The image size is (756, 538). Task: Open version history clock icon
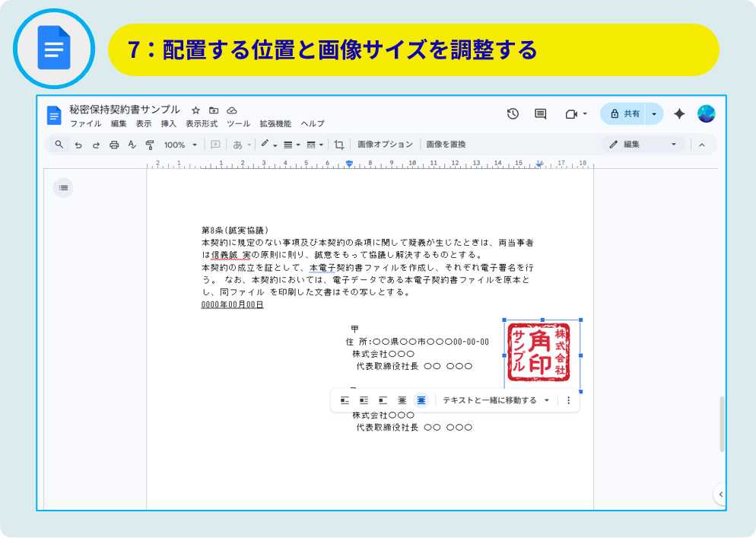coord(513,114)
